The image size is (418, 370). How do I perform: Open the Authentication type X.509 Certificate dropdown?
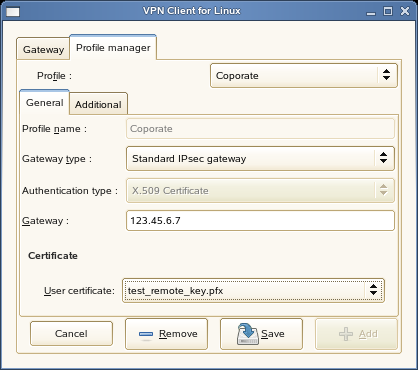[260, 191]
